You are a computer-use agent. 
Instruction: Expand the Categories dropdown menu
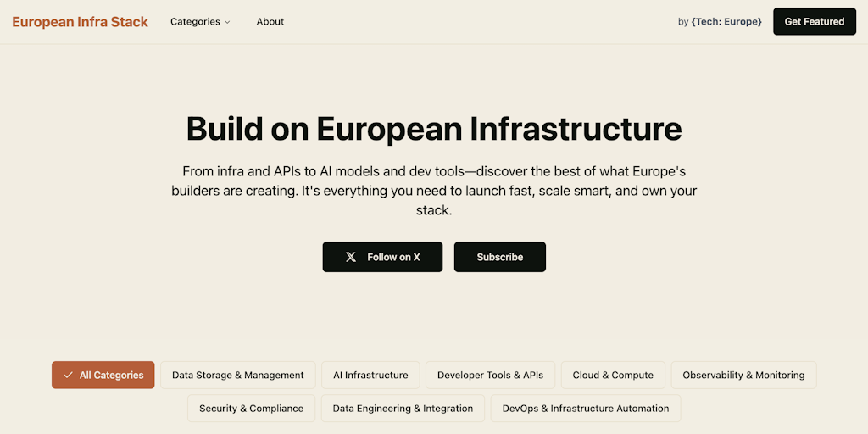[x=200, y=22]
